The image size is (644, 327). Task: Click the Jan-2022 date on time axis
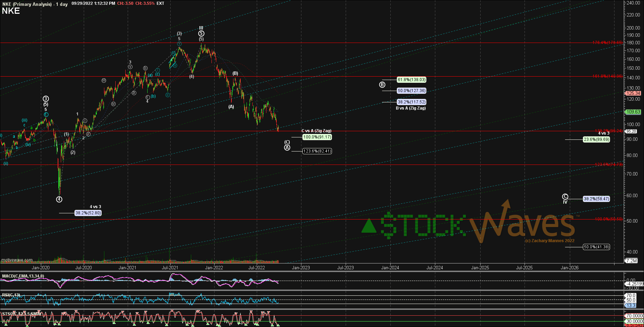pyautogui.click(x=214, y=268)
